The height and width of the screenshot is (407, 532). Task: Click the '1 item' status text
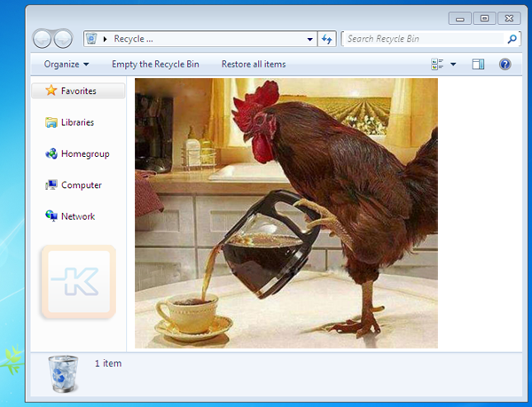point(108,364)
